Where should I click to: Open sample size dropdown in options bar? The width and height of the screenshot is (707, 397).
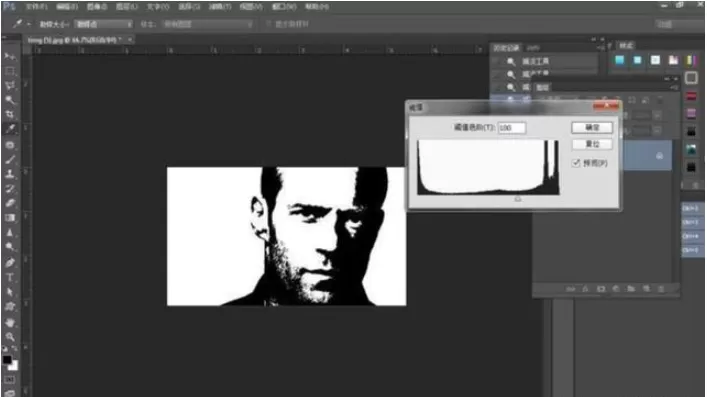click(x=104, y=24)
